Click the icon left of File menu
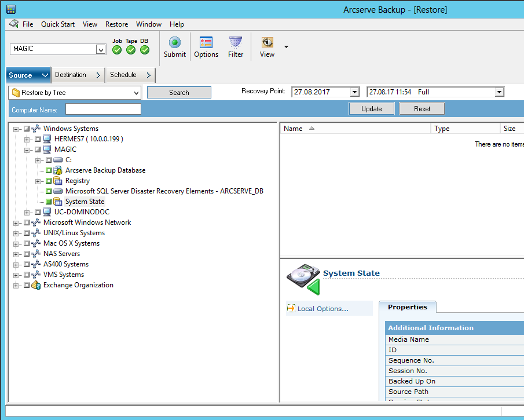 pyautogui.click(x=14, y=24)
